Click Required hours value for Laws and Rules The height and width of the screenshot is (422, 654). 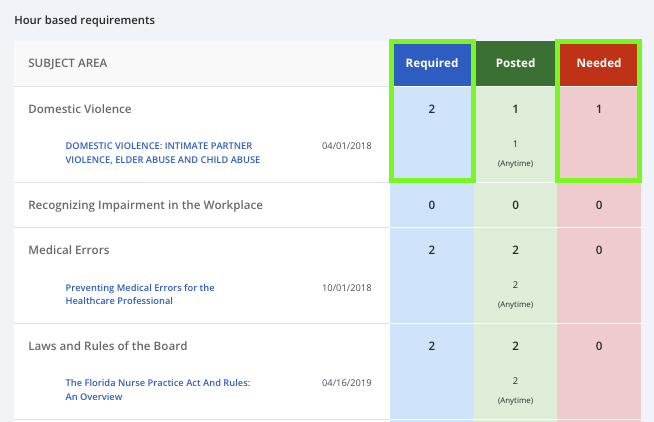click(x=431, y=346)
